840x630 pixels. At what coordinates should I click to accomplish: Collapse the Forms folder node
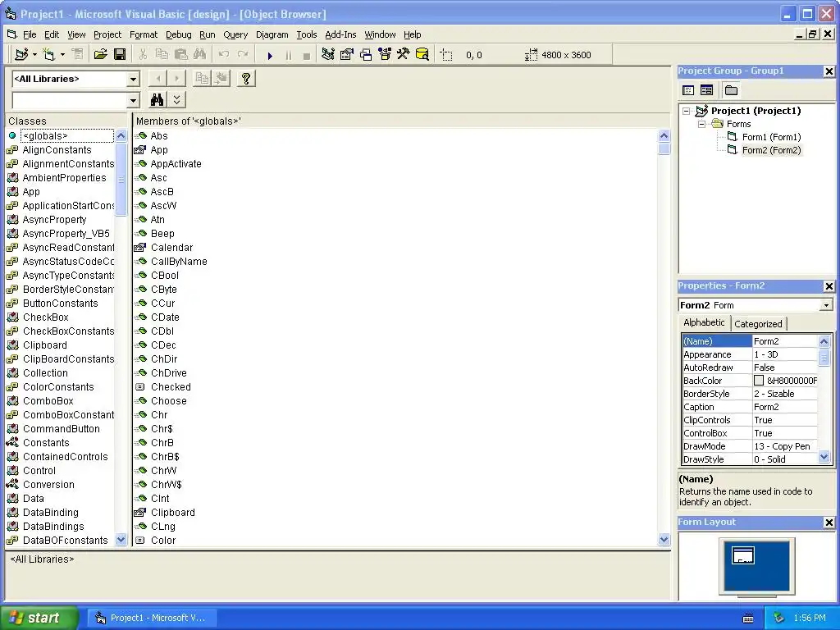coord(701,124)
